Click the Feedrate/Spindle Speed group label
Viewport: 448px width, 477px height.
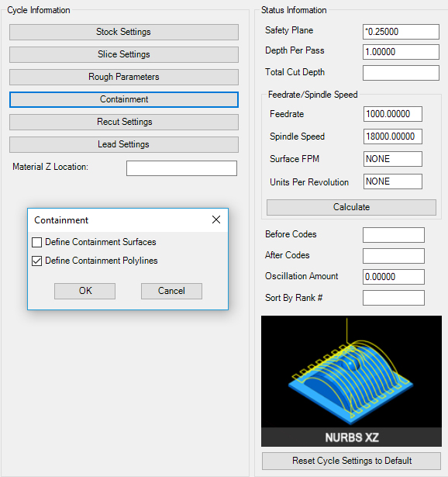(x=313, y=95)
